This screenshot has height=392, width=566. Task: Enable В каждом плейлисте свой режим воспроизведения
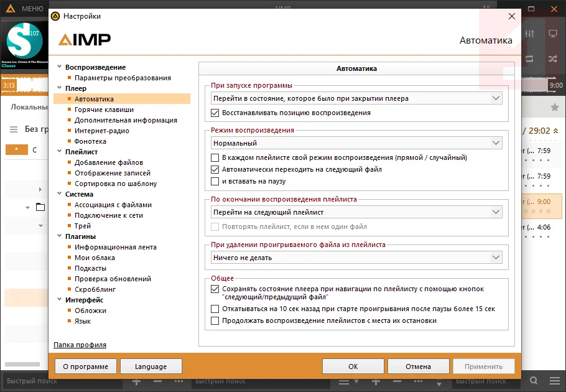pyautogui.click(x=215, y=157)
